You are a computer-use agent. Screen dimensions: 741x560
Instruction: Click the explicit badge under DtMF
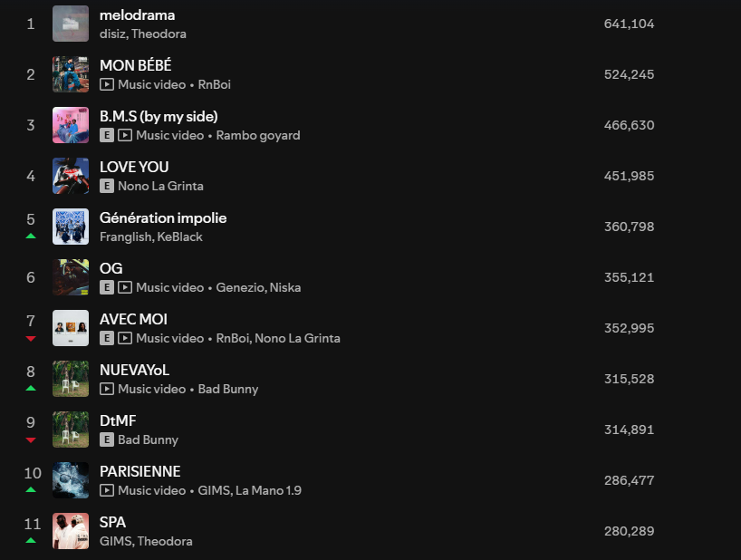point(107,440)
